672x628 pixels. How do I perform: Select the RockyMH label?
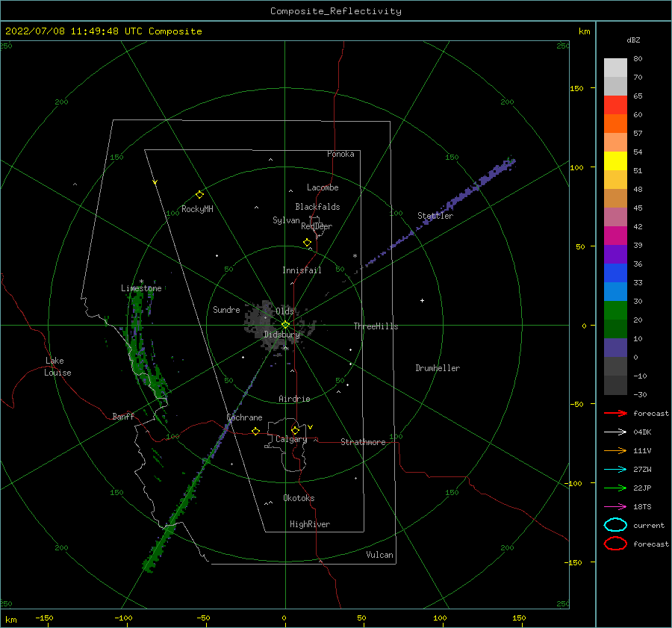197,209
